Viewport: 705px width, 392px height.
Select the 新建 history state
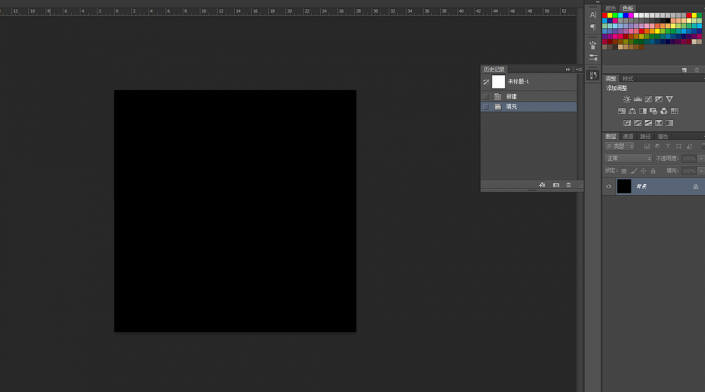(529, 96)
